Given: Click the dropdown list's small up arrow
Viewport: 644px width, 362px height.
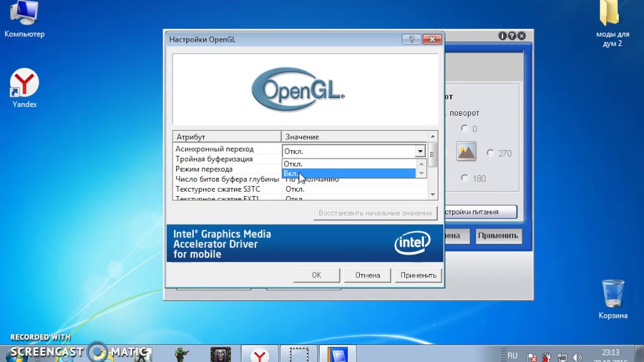Looking at the screenshot, I should tap(422, 163).
